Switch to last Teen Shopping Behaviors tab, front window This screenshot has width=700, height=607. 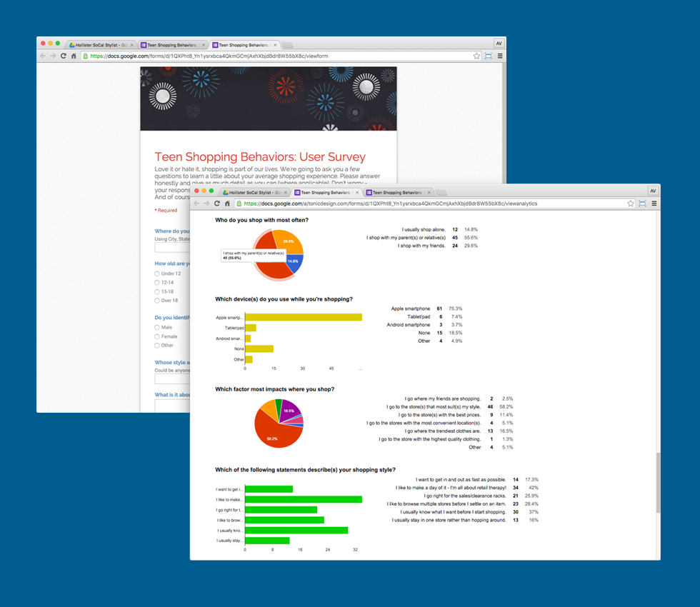[x=397, y=193]
